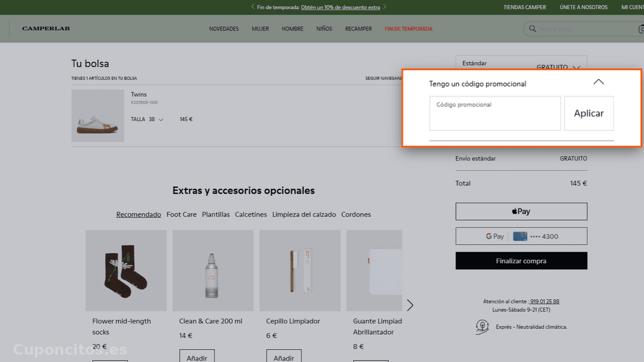Click Clean & Care spray image
This screenshot has height=362, width=644.
213,270
